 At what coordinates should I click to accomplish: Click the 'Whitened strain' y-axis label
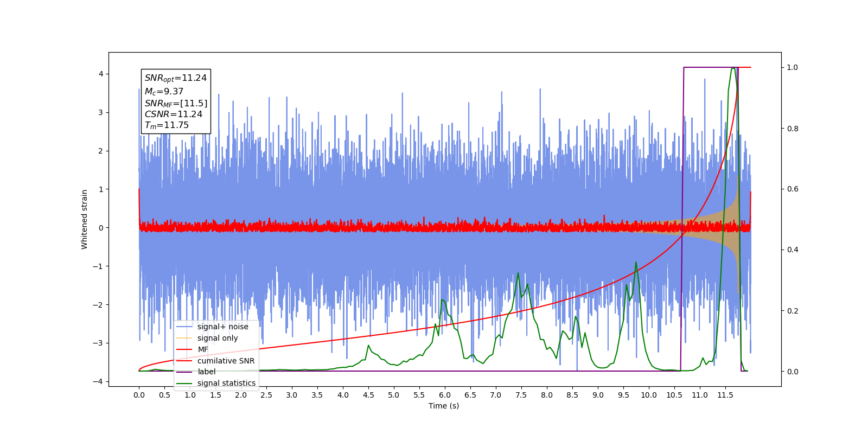84,219
